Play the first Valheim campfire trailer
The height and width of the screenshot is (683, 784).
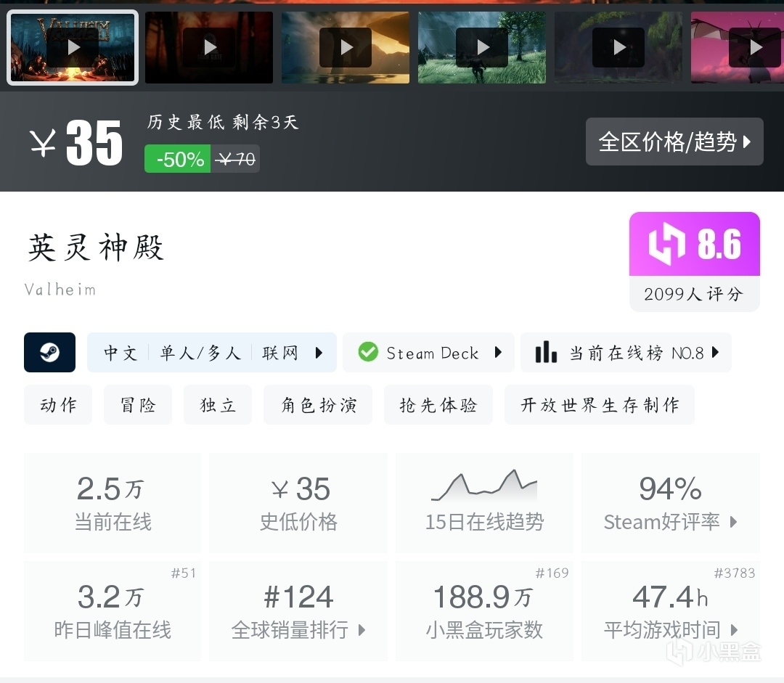(x=73, y=47)
